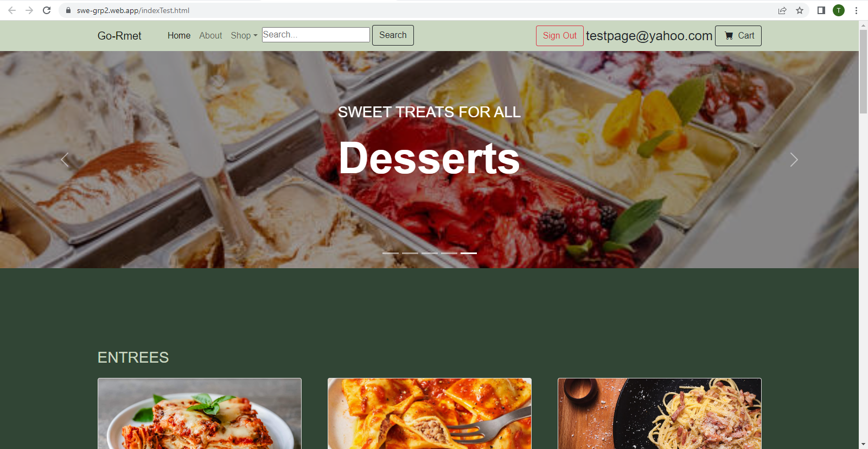Open the green profile avatar
Image resolution: width=868 pixels, height=449 pixels.
(x=839, y=10)
